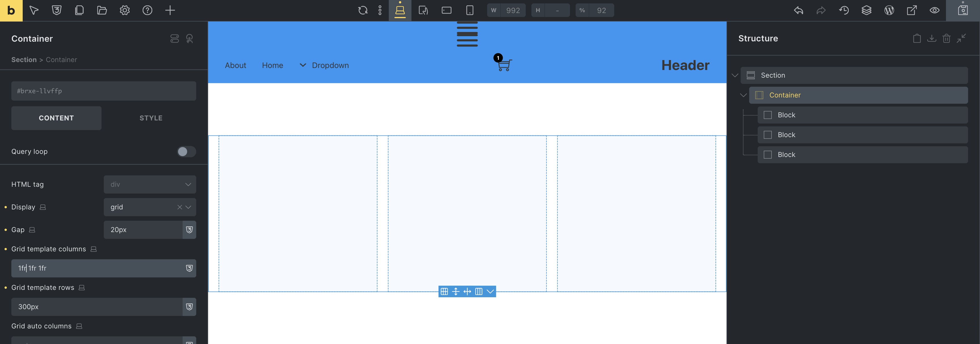Image resolution: width=980 pixels, height=344 pixels.
Task: Click the Bricks logo icon
Action: pyautogui.click(x=11, y=10)
